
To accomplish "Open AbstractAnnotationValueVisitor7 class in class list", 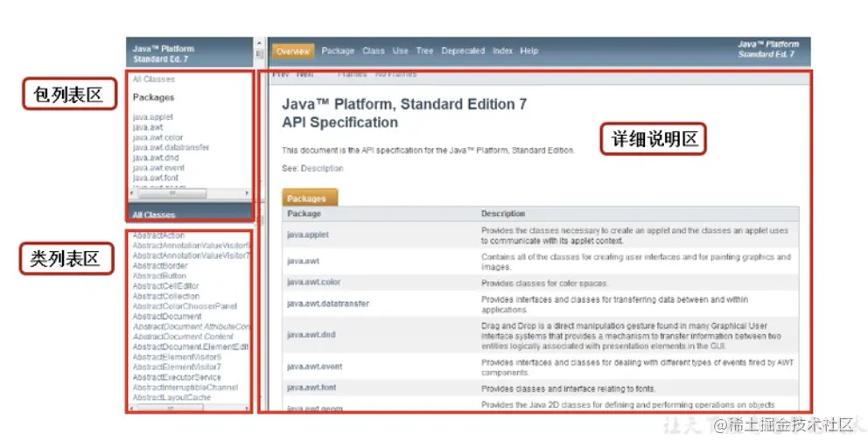I will coord(191,255).
